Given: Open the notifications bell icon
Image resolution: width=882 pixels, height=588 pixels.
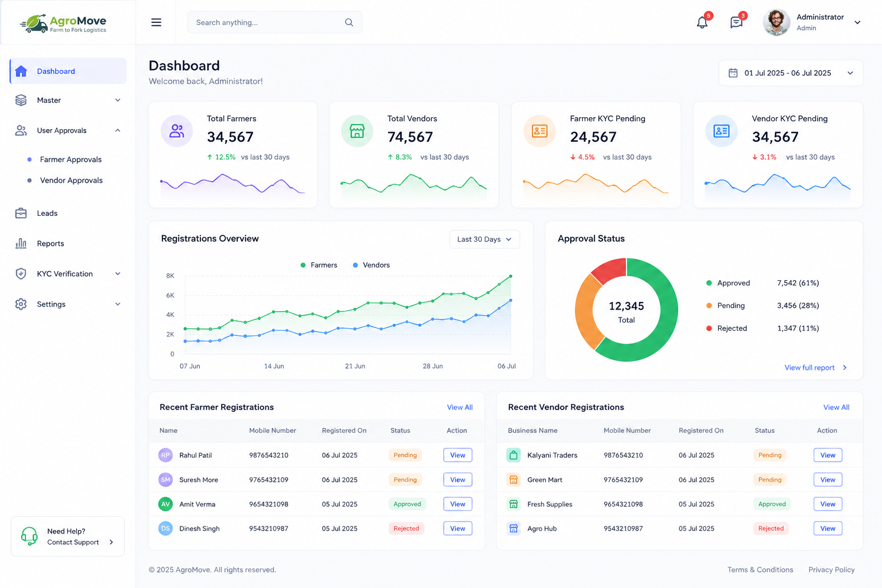Looking at the screenshot, I should (x=702, y=22).
